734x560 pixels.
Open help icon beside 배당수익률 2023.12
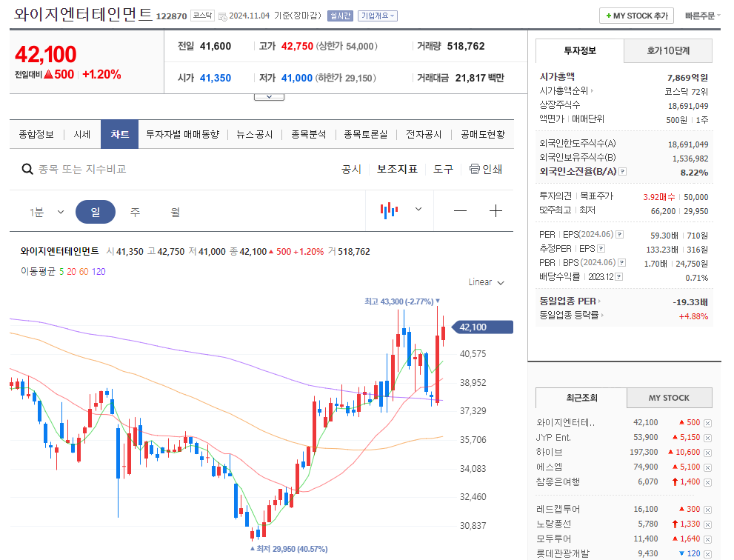[x=619, y=277]
